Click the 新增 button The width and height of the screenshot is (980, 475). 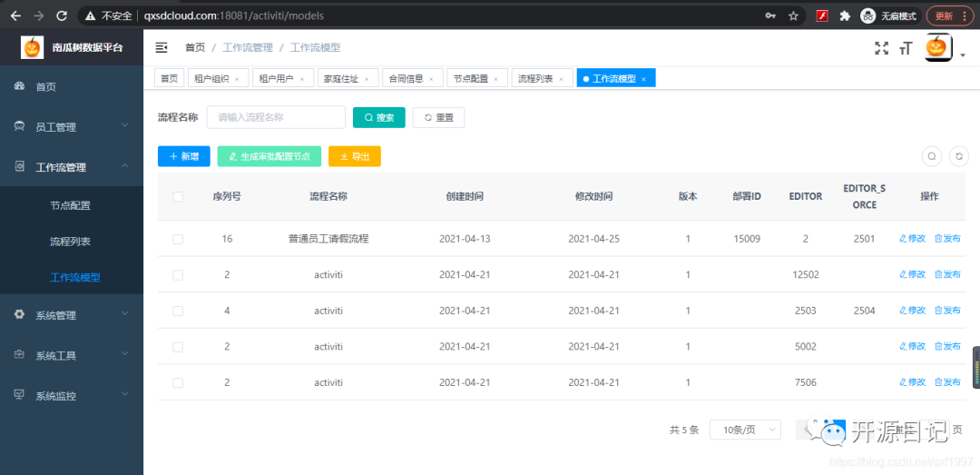click(x=183, y=156)
